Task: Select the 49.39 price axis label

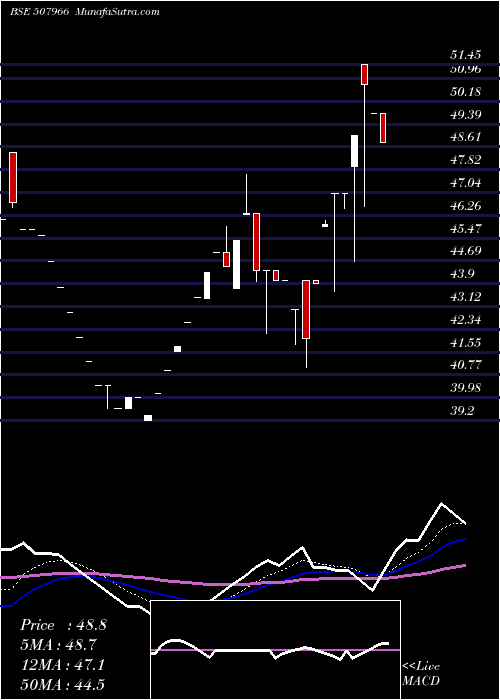Action: point(466,115)
